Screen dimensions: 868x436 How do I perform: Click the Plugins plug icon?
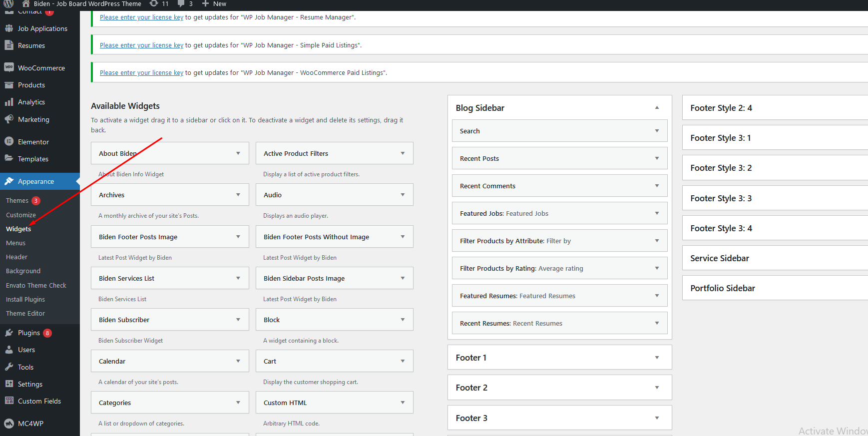pyautogui.click(x=9, y=333)
